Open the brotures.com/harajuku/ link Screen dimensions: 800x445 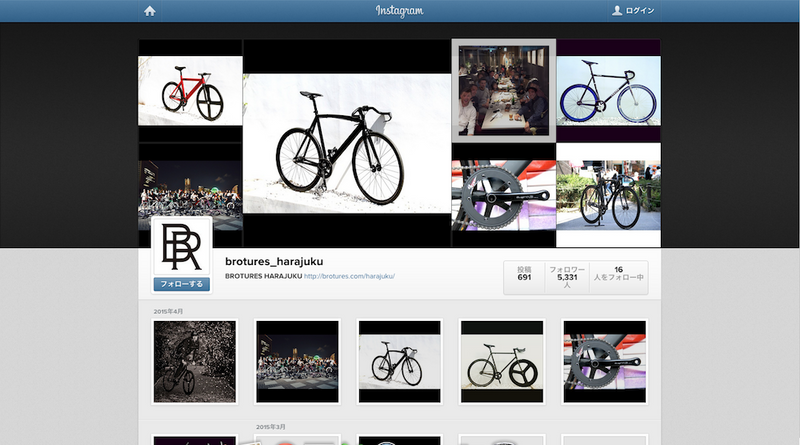[349, 276]
